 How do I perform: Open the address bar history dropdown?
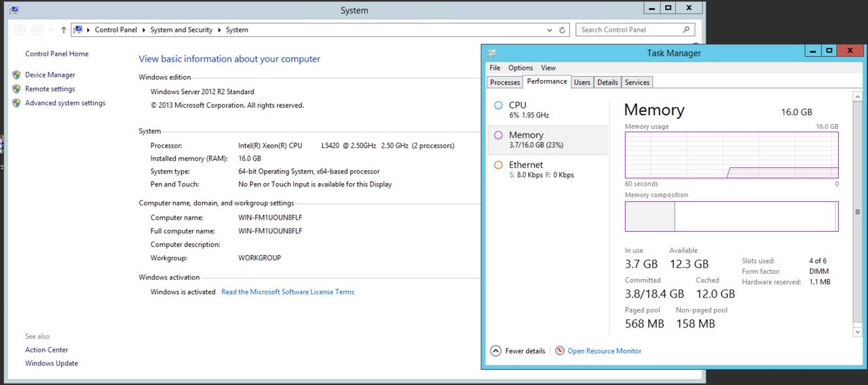[550, 30]
